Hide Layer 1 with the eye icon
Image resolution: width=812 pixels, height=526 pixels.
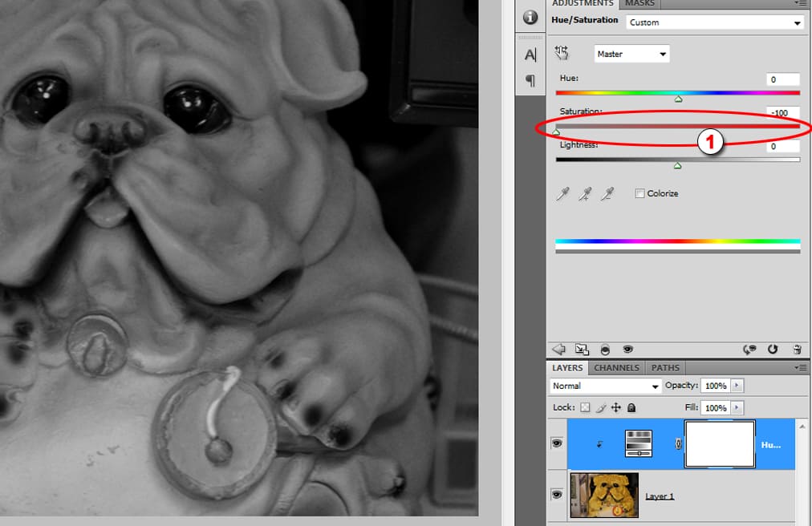pos(557,496)
